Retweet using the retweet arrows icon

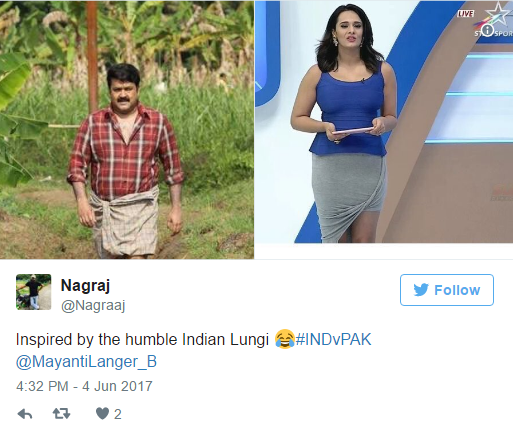[62, 414]
